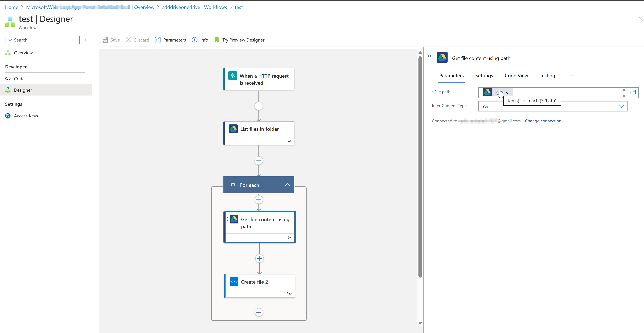Collapse the action details panel
Image resolution: width=644 pixels, height=333 pixels.
click(429, 56)
